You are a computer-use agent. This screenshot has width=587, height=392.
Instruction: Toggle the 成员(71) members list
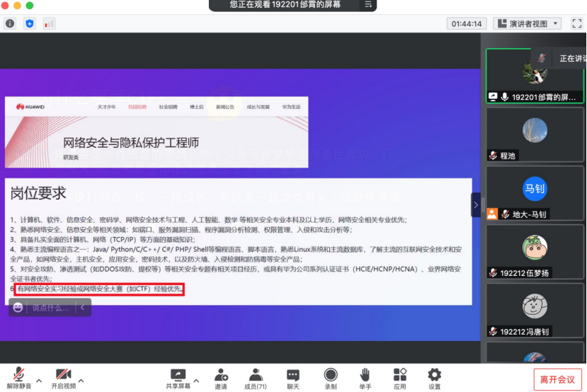256,379
